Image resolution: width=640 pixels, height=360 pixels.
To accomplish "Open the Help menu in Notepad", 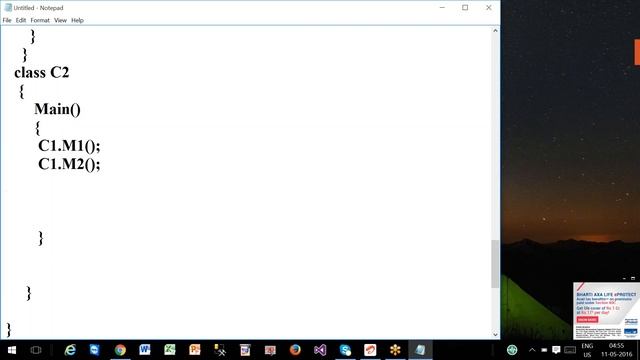I will [77, 20].
